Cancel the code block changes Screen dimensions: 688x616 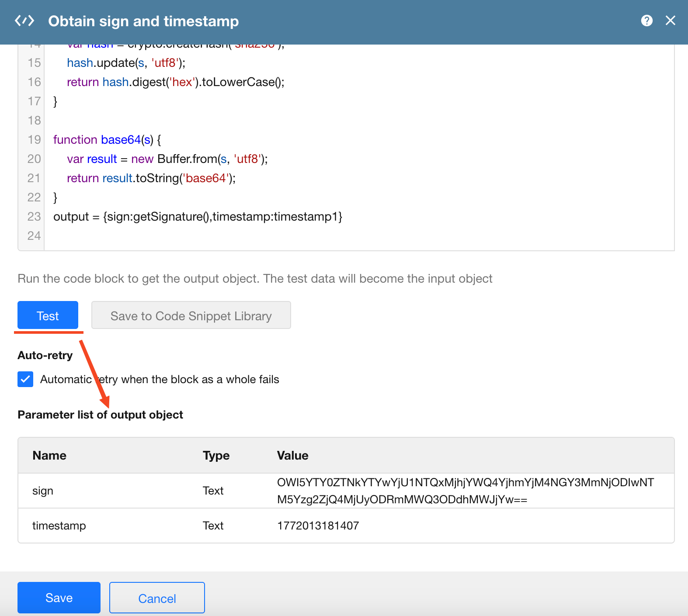coord(157,598)
